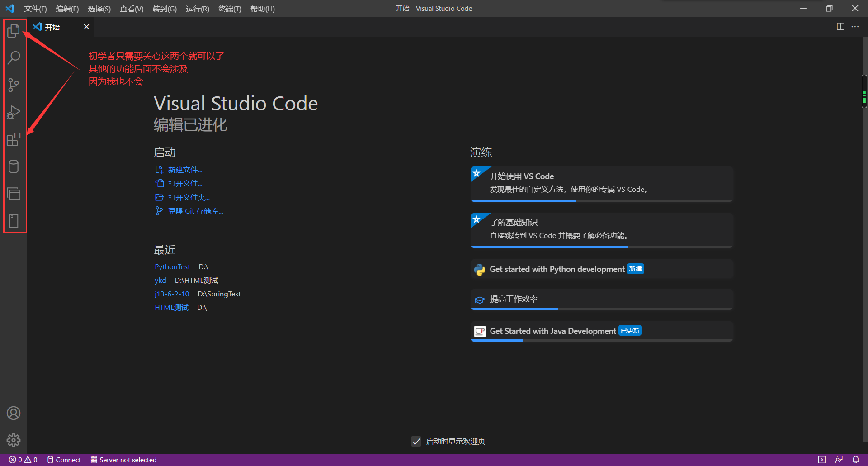Viewport: 868px width, 466px height.
Task: Click the 打开文件... link
Action: (x=185, y=183)
